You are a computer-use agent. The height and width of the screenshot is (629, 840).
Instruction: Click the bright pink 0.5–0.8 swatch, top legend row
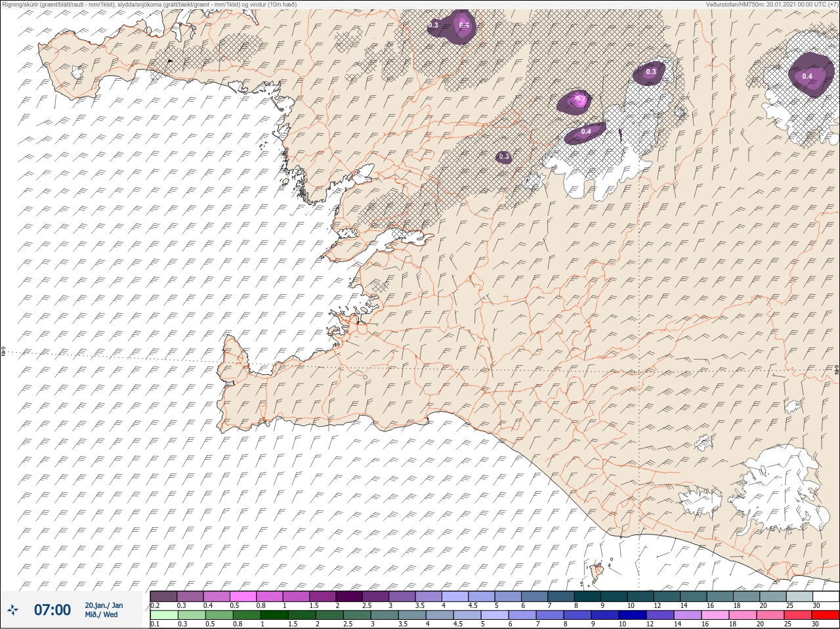pos(244,596)
